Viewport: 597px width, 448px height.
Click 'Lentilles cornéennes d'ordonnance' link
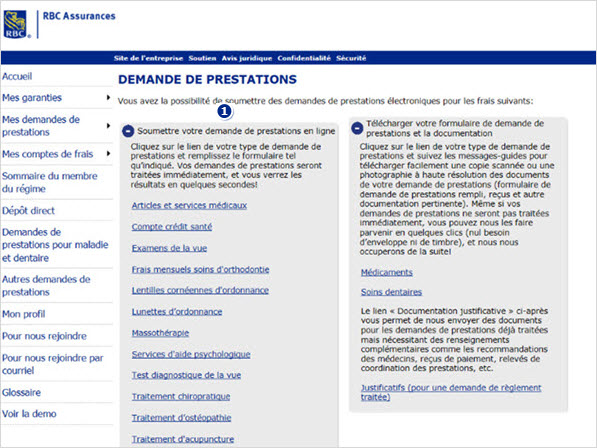point(200,290)
